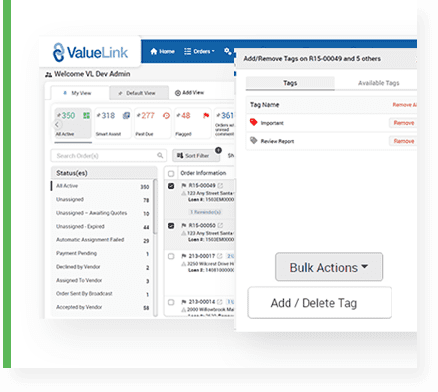The width and height of the screenshot is (438, 392).
Task: Switch to the Default View tab
Action: (139, 93)
